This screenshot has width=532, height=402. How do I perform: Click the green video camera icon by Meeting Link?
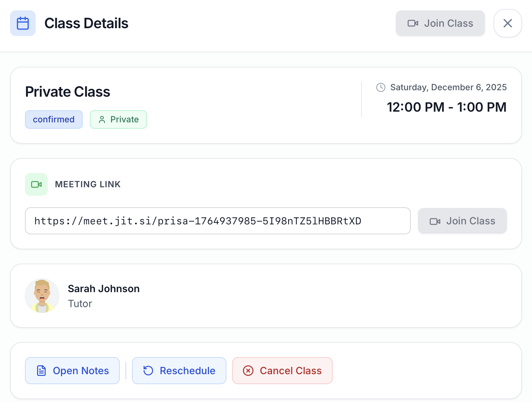[x=36, y=184]
